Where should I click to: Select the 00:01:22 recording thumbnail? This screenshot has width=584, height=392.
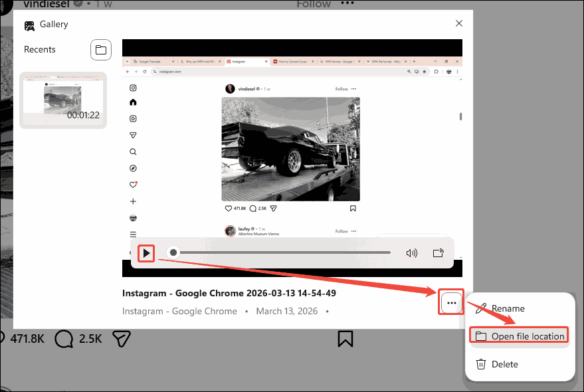pyautogui.click(x=63, y=100)
